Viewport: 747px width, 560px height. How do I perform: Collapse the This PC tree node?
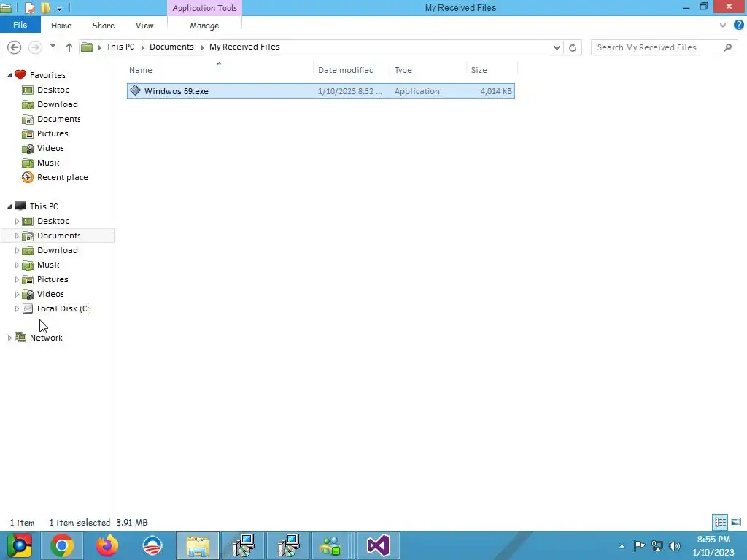point(9,206)
